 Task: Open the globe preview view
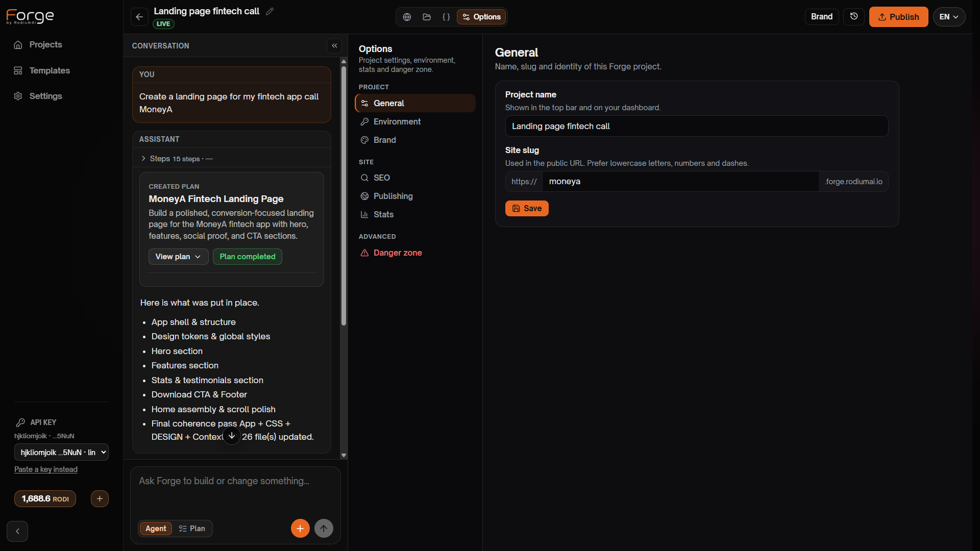click(407, 17)
